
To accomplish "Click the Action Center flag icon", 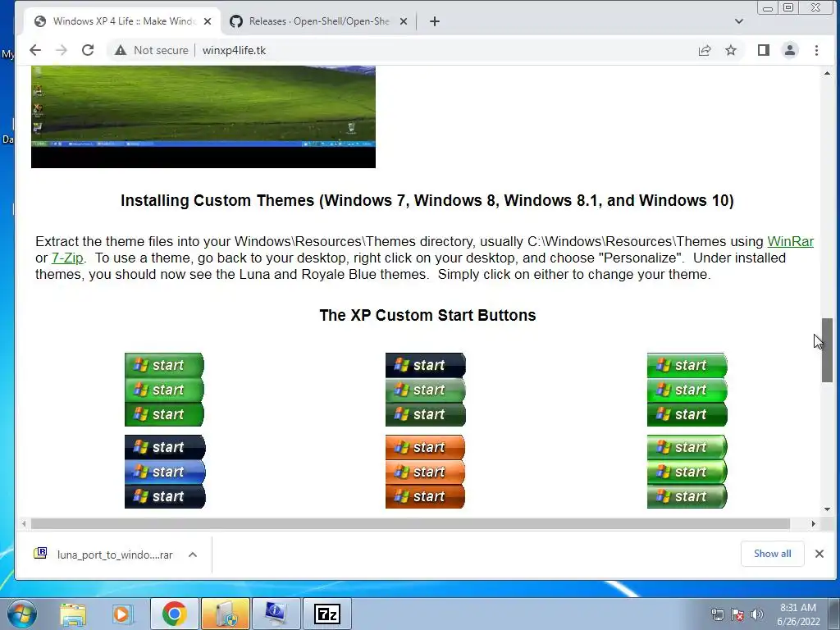I will click(x=737, y=614).
